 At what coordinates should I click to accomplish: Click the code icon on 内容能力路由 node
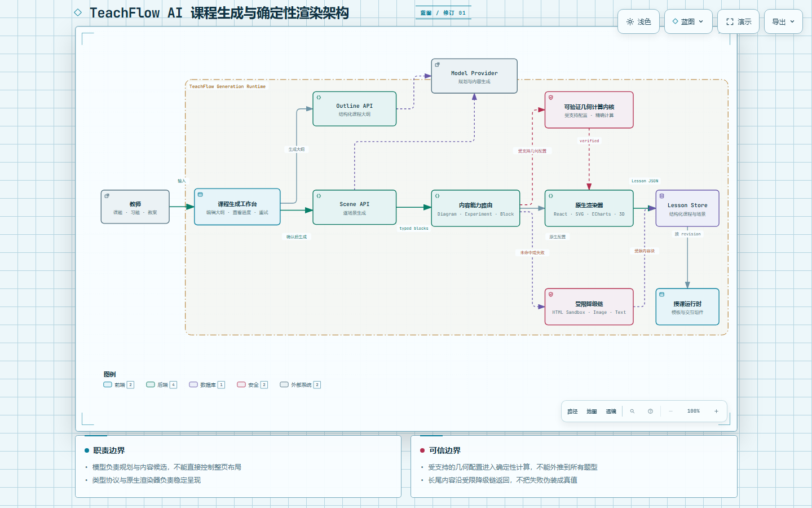point(437,196)
